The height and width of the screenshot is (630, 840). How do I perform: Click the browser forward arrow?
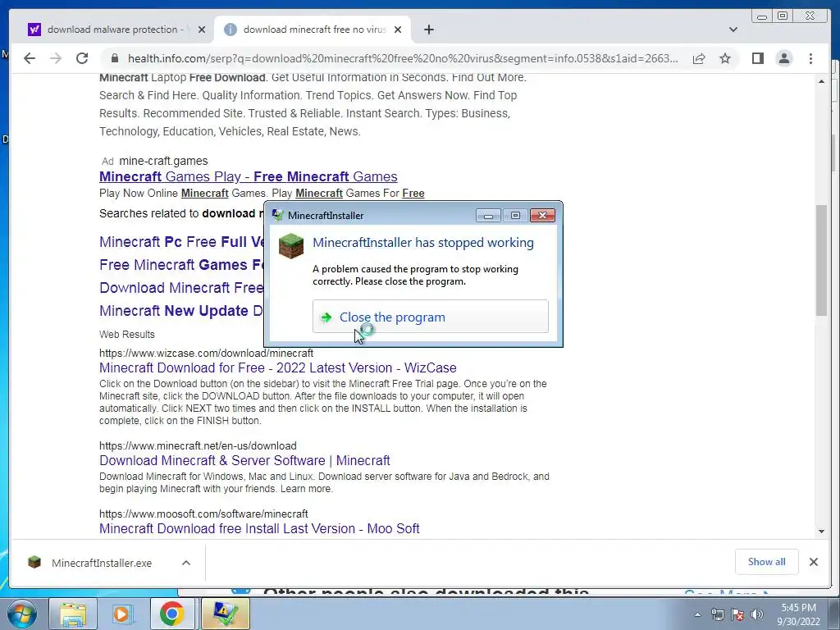point(56,58)
